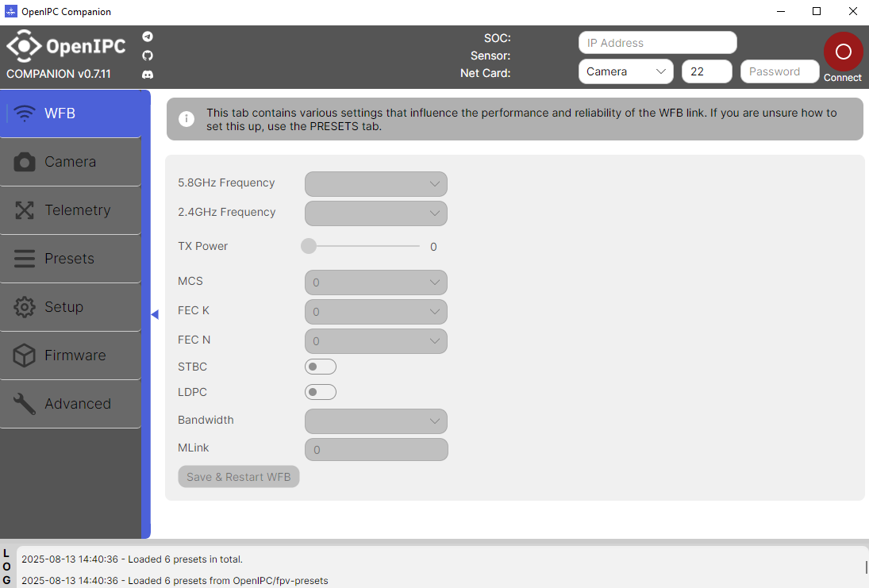The height and width of the screenshot is (588, 869).
Task: Click the camera icon in sidebar
Action: [x=25, y=162]
